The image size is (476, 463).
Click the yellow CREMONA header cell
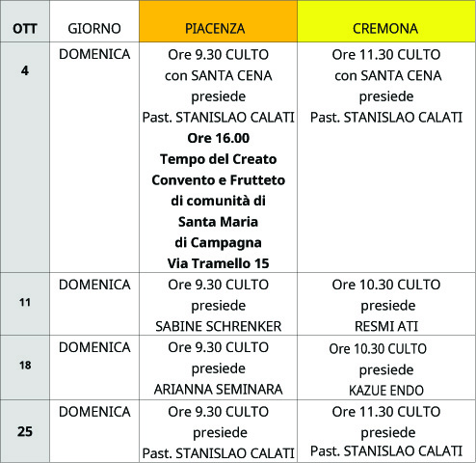(x=386, y=21)
